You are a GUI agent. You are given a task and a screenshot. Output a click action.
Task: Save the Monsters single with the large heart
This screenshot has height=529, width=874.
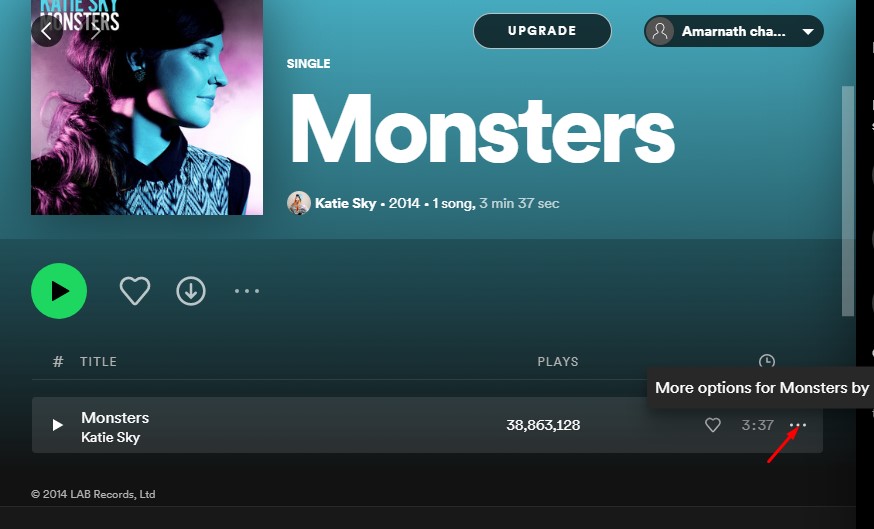click(x=135, y=291)
